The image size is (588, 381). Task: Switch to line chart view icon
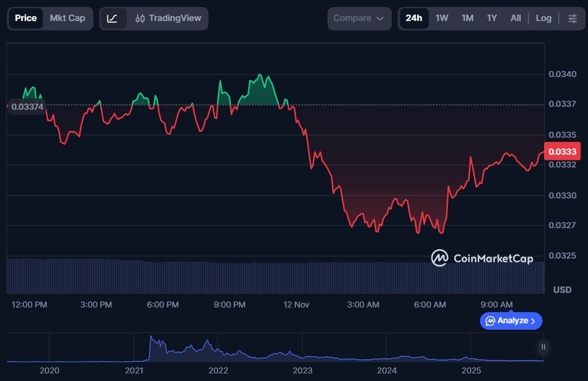[112, 19]
